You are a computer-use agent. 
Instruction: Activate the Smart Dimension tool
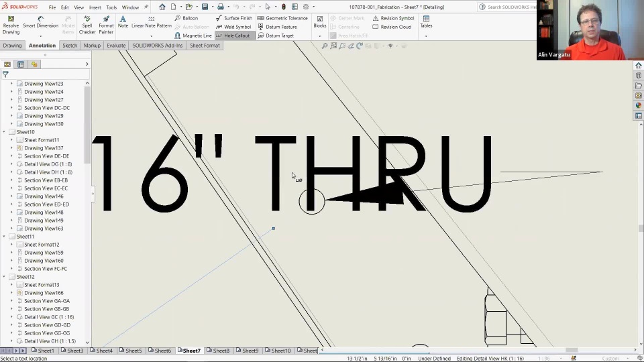tap(40, 23)
